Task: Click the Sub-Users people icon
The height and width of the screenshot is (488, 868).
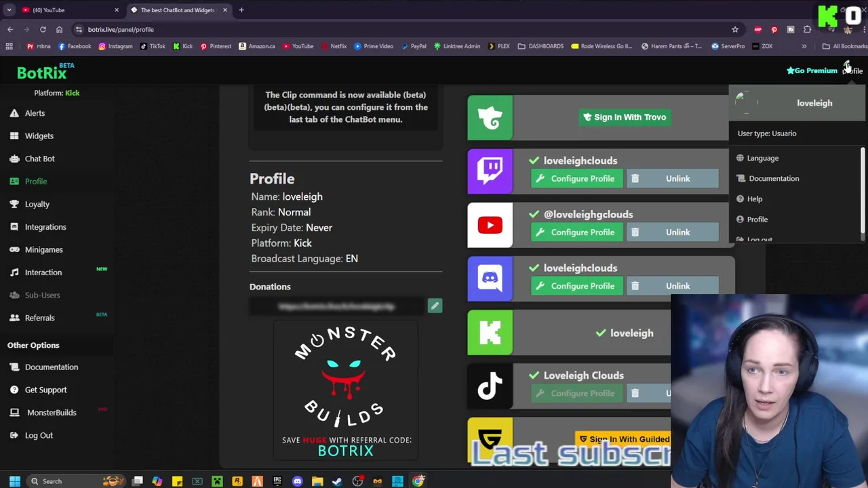Action: click(x=14, y=295)
